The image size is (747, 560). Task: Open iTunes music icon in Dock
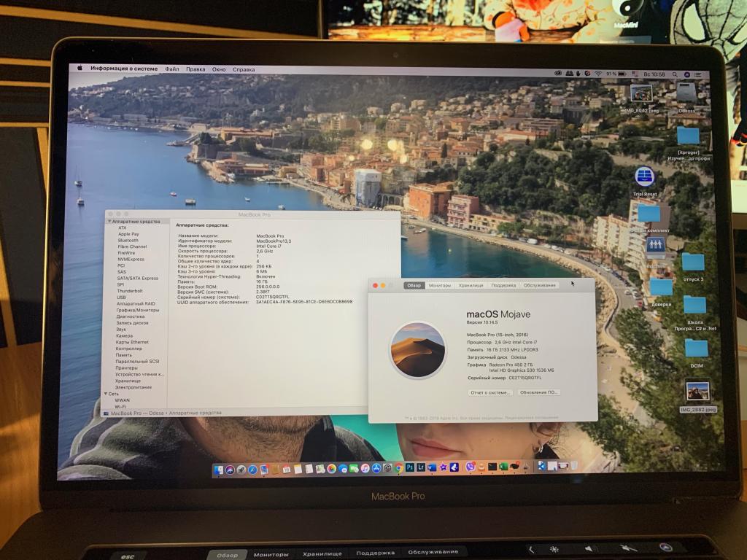[x=365, y=469]
